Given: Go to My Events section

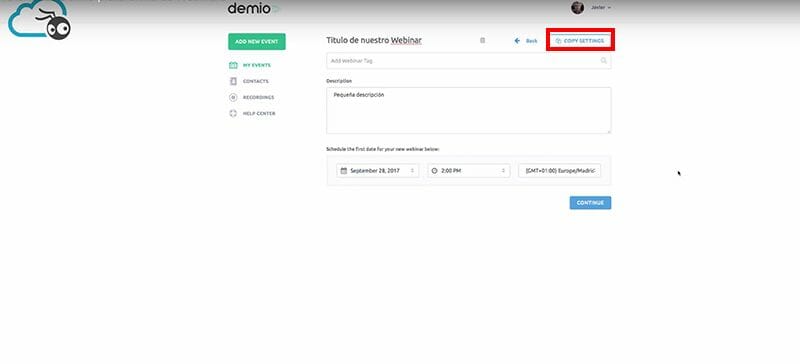Looking at the screenshot, I should (250, 65).
